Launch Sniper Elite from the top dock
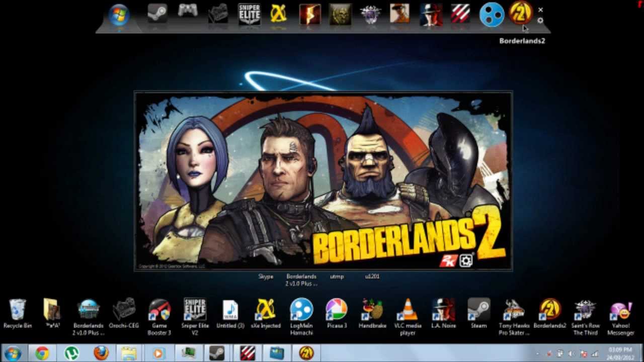The width and height of the screenshot is (644, 362). (249, 14)
